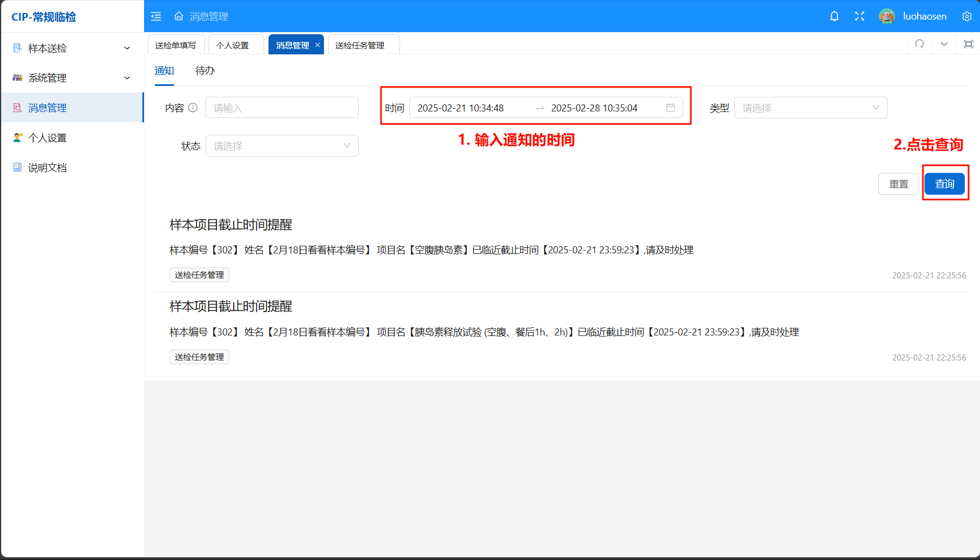Click the 查询 button
980x560 pixels.
[944, 184]
